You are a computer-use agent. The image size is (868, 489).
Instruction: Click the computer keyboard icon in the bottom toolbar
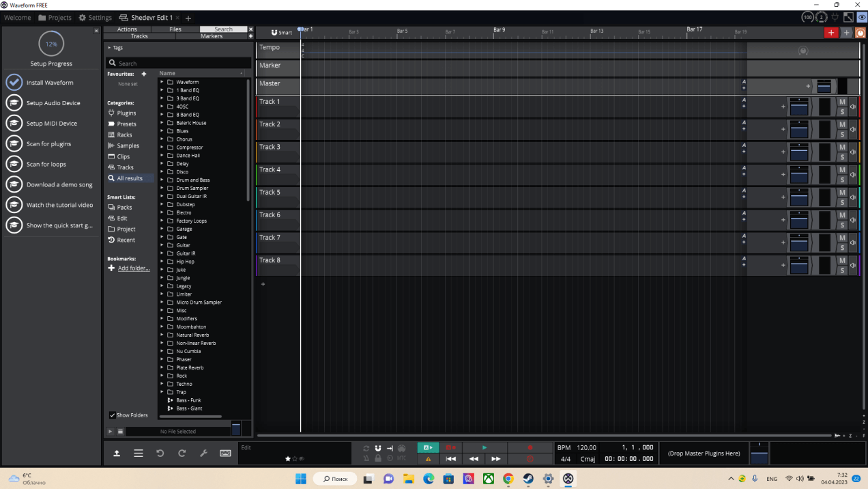click(x=225, y=453)
